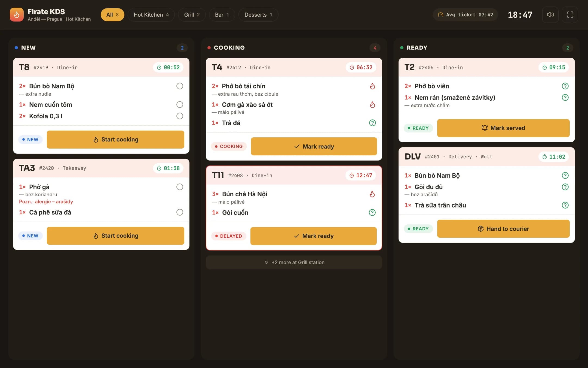The height and width of the screenshot is (368, 588).
Task: Select the Desserts station tab
Action: point(258,15)
